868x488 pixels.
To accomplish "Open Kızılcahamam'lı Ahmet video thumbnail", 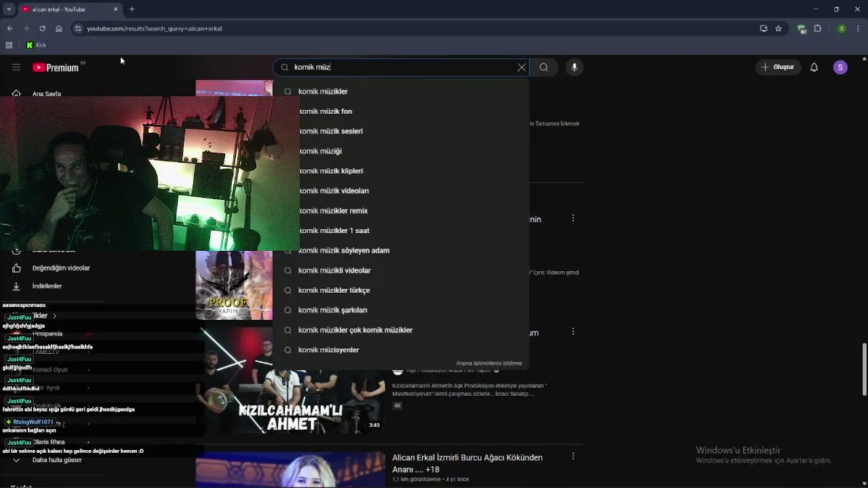I will coord(291,380).
